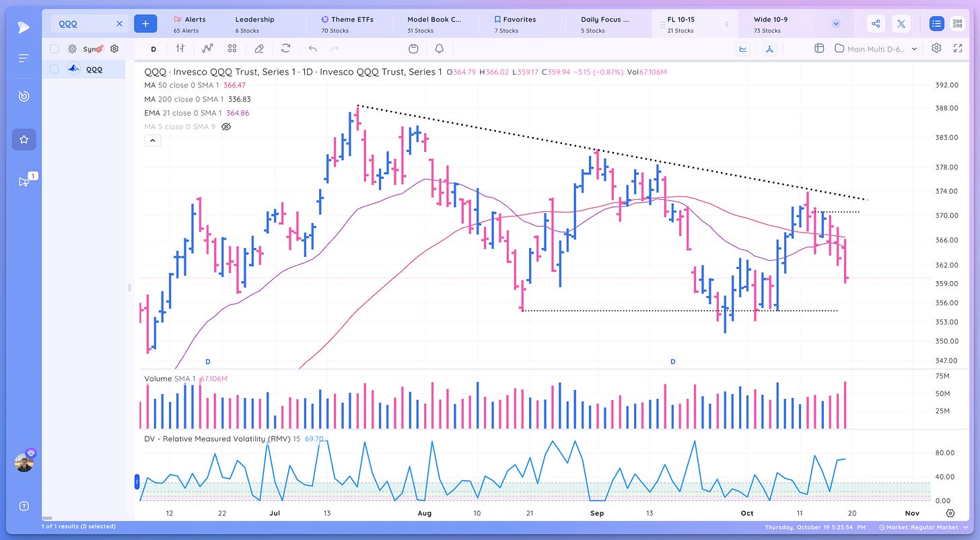Open the sidebar list menu icon
Viewport: 980px width, 540px height.
(24, 59)
